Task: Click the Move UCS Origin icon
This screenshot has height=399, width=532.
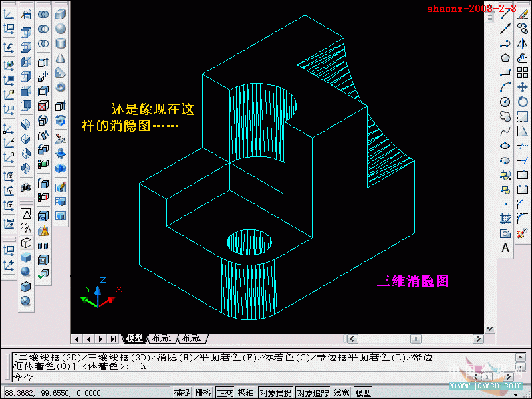Action: [9, 265]
